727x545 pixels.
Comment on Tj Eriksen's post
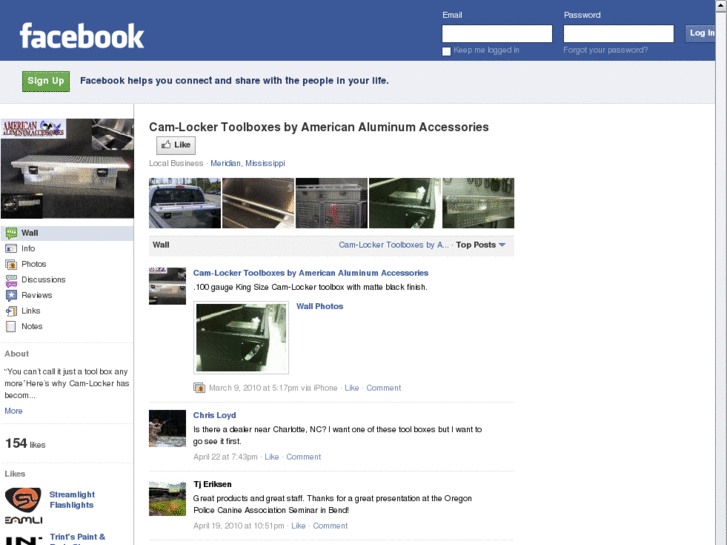tap(330, 526)
